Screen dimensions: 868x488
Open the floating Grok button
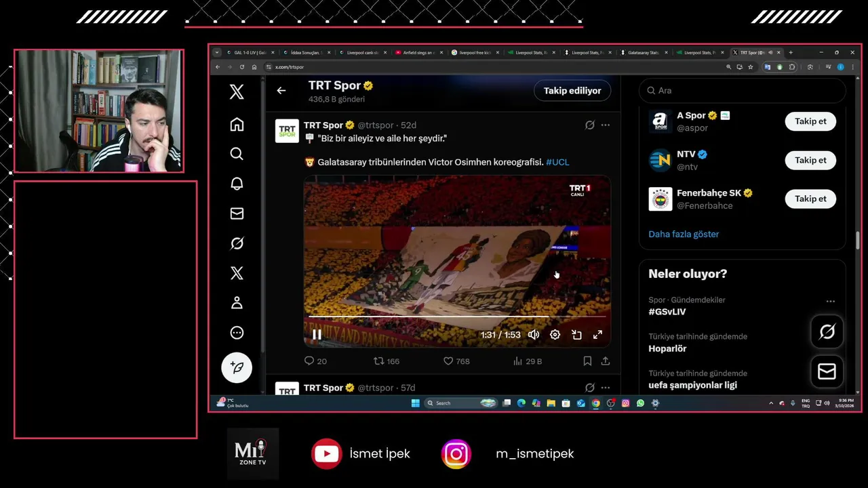[827, 331]
